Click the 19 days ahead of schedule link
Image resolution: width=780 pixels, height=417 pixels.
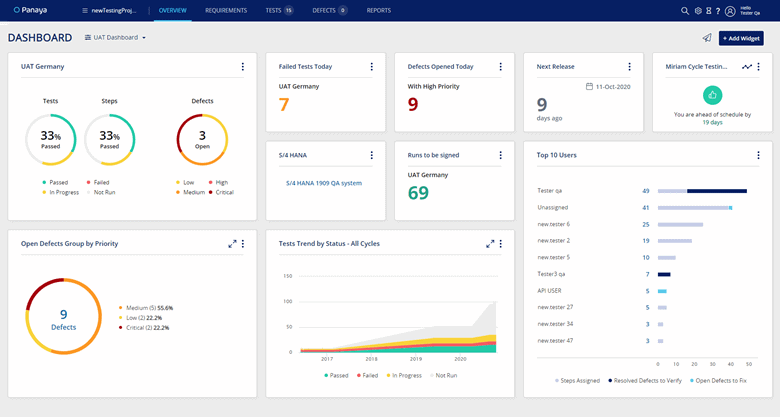click(712, 122)
